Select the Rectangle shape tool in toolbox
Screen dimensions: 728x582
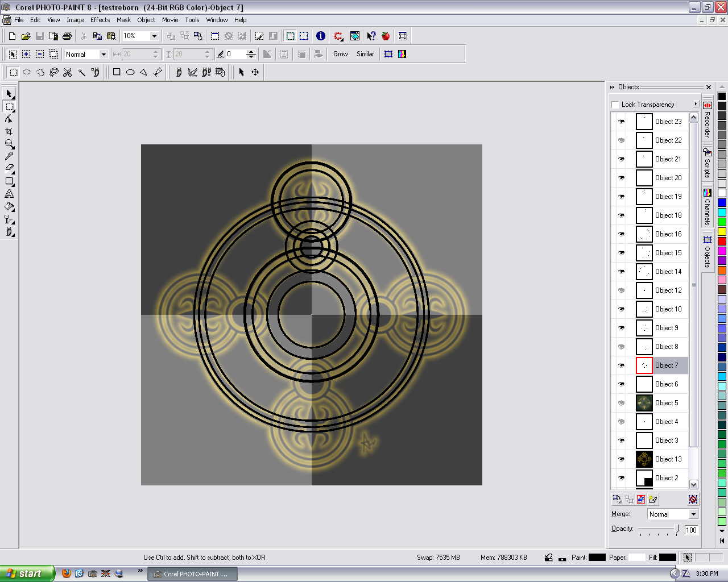coord(9,181)
